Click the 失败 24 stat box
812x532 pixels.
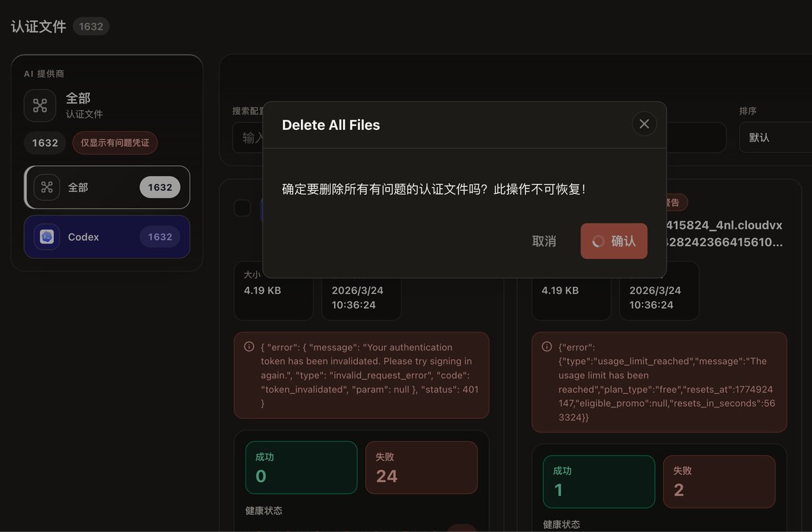coord(422,468)
